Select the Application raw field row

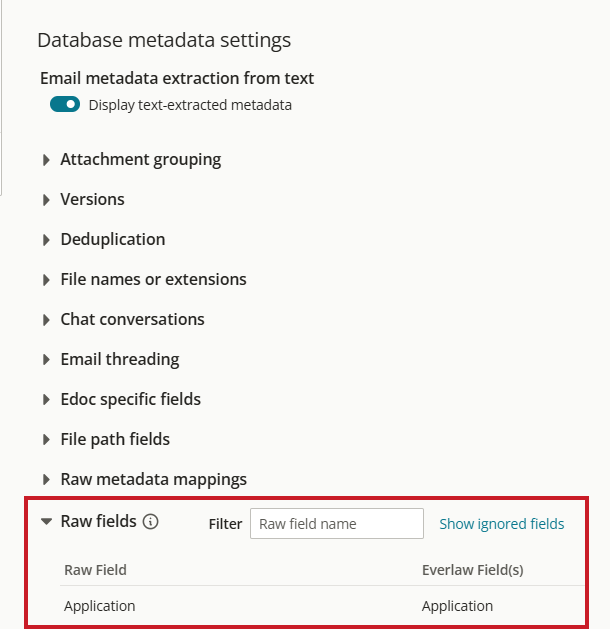322,606
